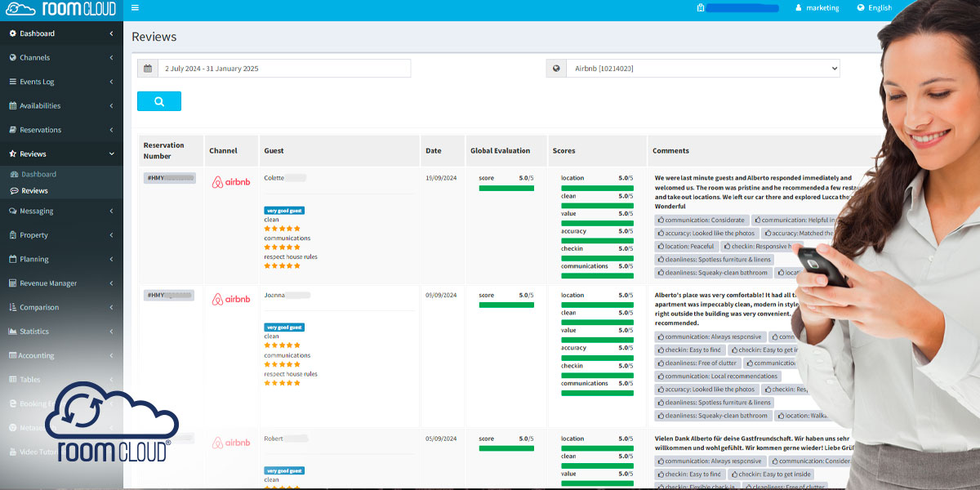Click the very good guest badge for Robert
This screenshot has height=490, width=980.
click(x=284, y=470)
